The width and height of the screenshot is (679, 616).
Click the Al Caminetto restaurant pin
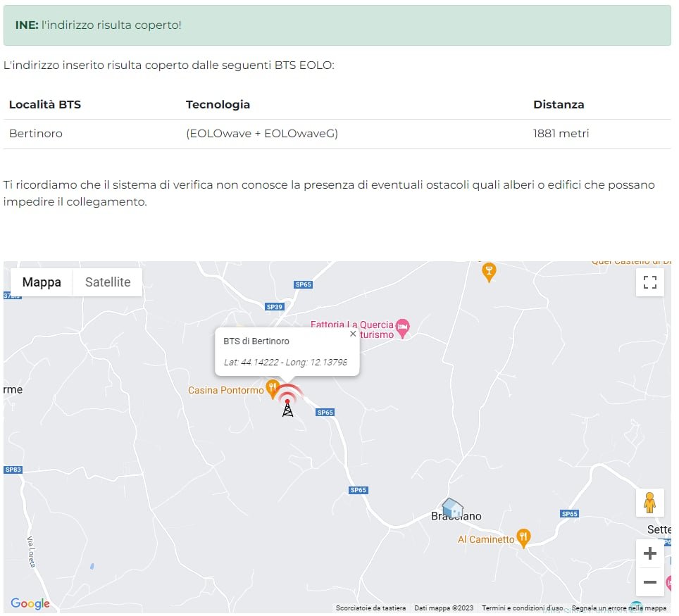[x=523, y=538]
